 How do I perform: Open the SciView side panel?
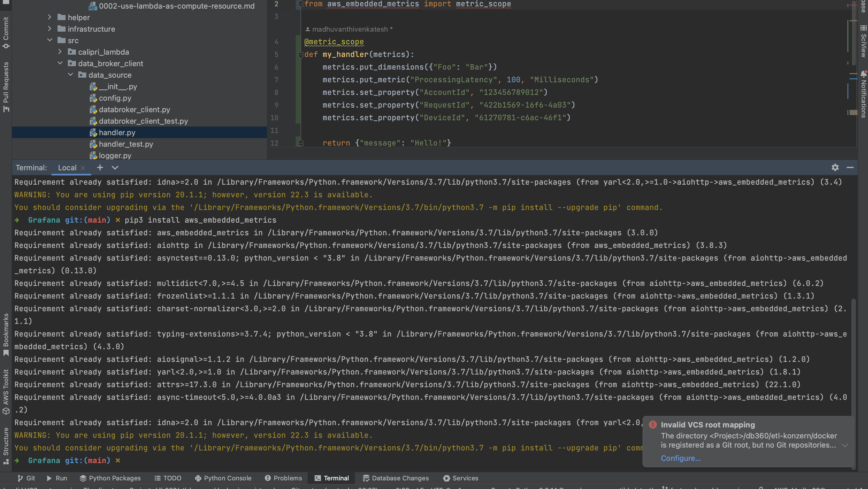pyautogui.click(x=863, y=41)
